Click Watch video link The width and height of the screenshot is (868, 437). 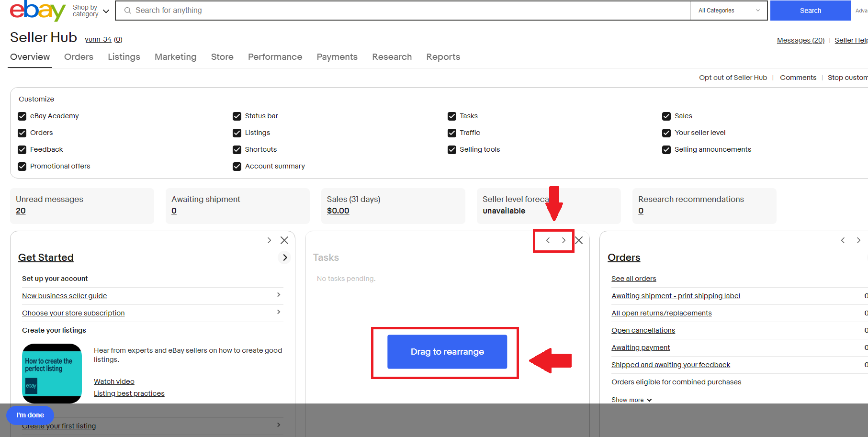pyautogui.click(x=114, y=381)
